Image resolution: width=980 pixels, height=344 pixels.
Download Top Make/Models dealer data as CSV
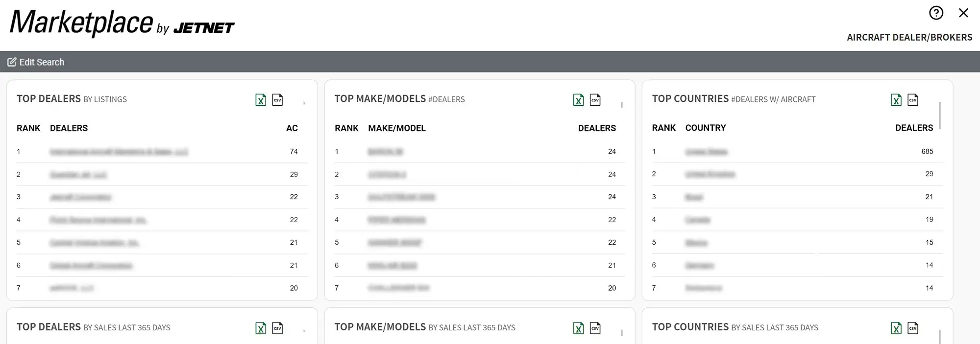(x=595, y=100)
